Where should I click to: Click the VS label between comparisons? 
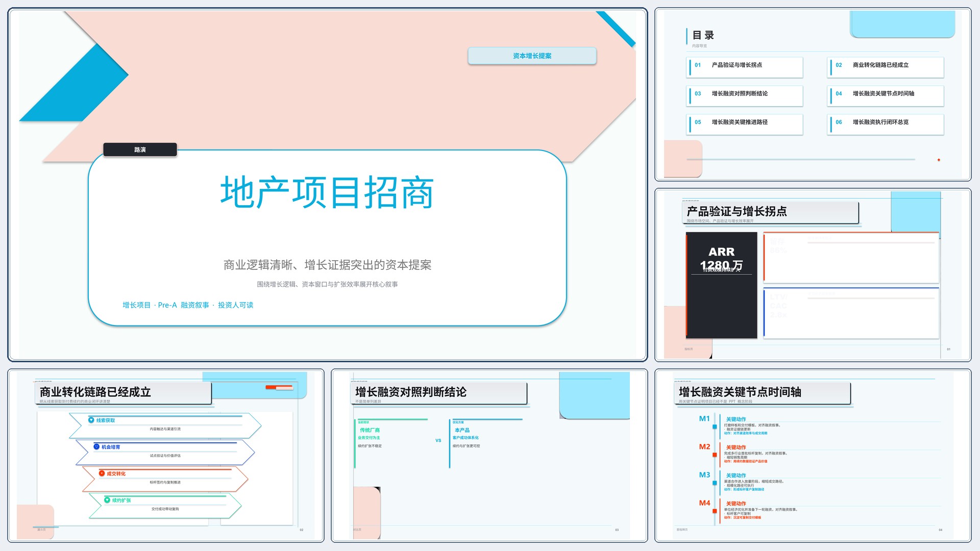pos(438,440)
